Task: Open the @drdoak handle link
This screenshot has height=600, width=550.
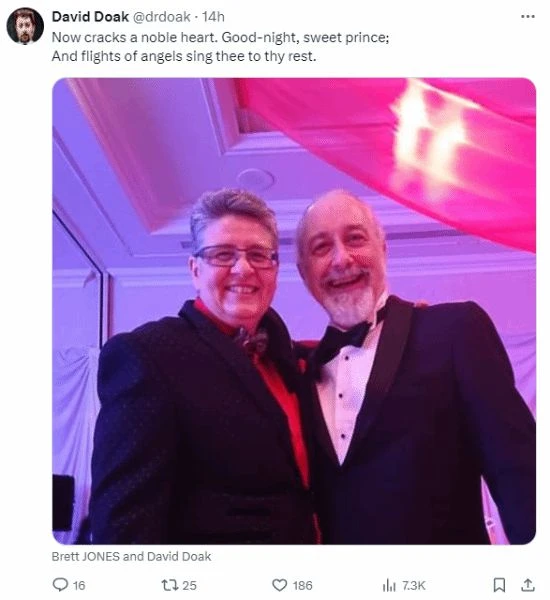Action: click(x=162, y=17)
